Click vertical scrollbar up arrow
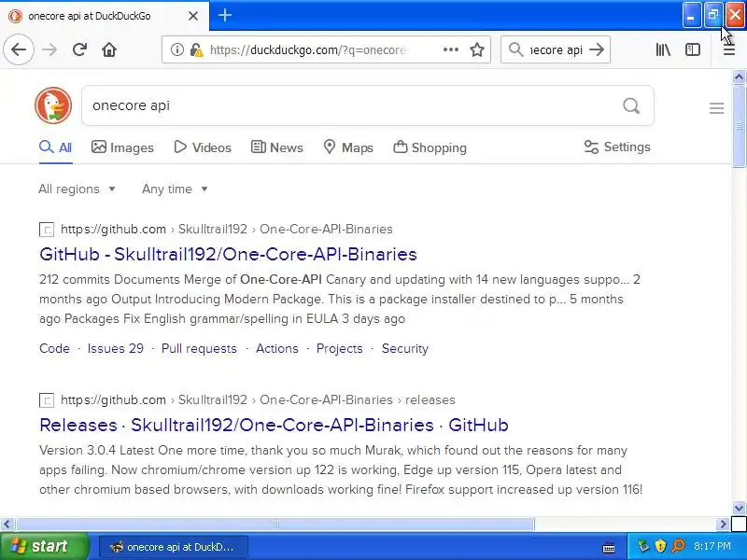747x560 pixels. tap(739, 77)
